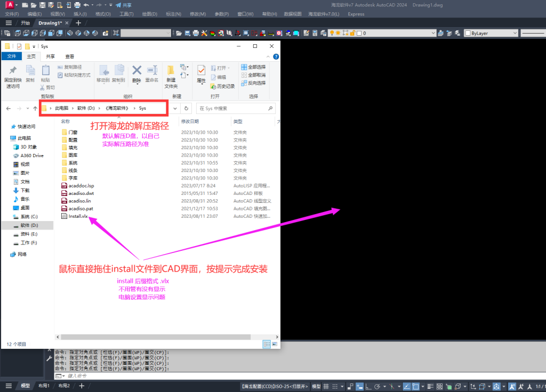Click 新建文件夹 new folder button in ribbon
Image resolution: width=546 pixels, height=392 pixels.
pos(171,77)
